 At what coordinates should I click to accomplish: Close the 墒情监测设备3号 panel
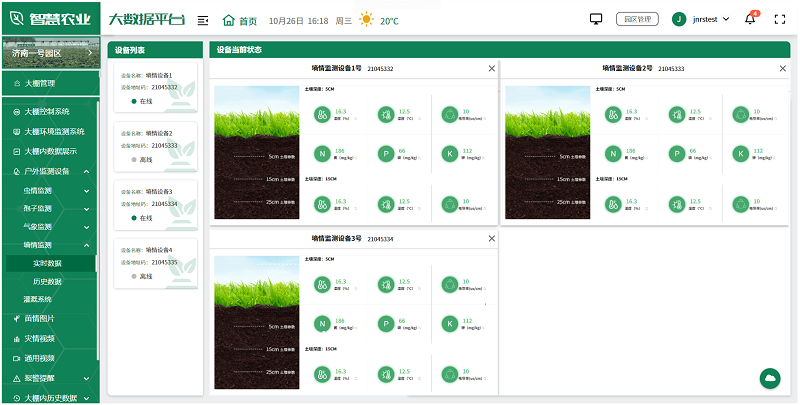point(491,239)
